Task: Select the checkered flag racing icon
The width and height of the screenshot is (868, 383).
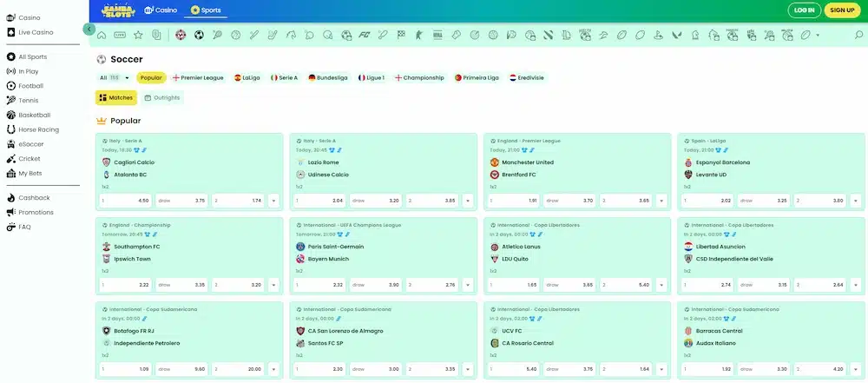Action: pyautogui.click(x=401, y=35)
